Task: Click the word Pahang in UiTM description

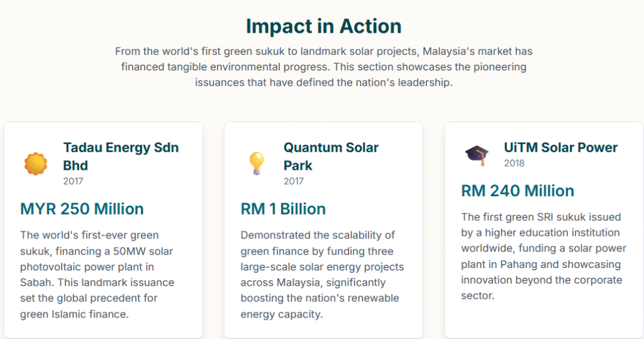Action: (504, 264)
